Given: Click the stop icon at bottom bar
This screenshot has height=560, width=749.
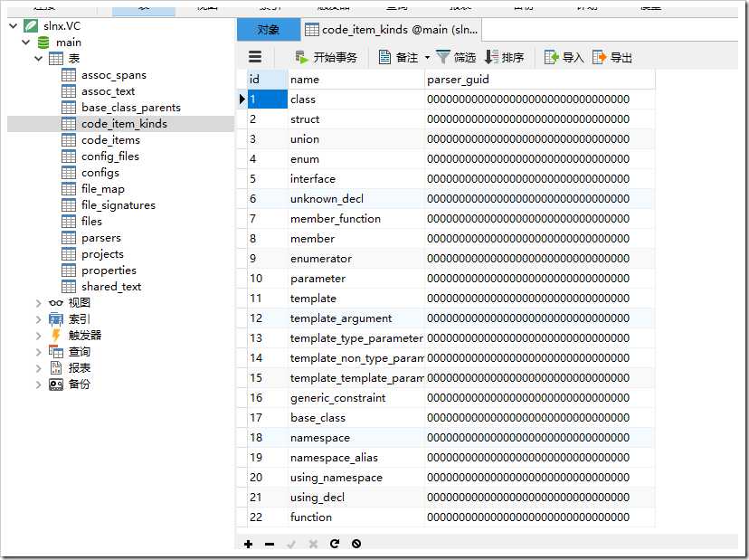Looking at the screenshot, I should 356,544.
